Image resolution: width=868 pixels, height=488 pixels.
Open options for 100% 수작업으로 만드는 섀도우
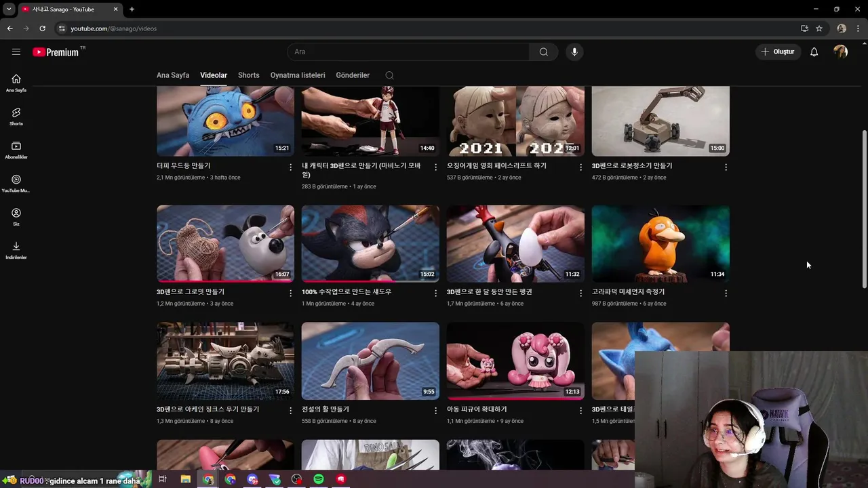(436, 293)
